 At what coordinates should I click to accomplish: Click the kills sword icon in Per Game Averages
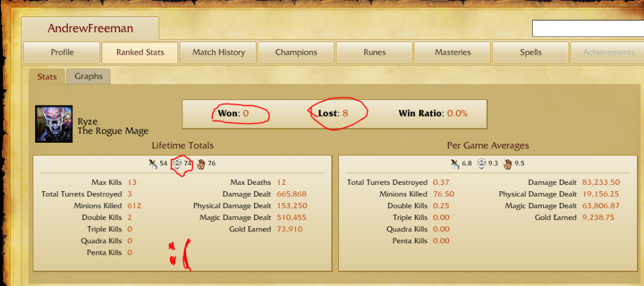coord(455,163)
